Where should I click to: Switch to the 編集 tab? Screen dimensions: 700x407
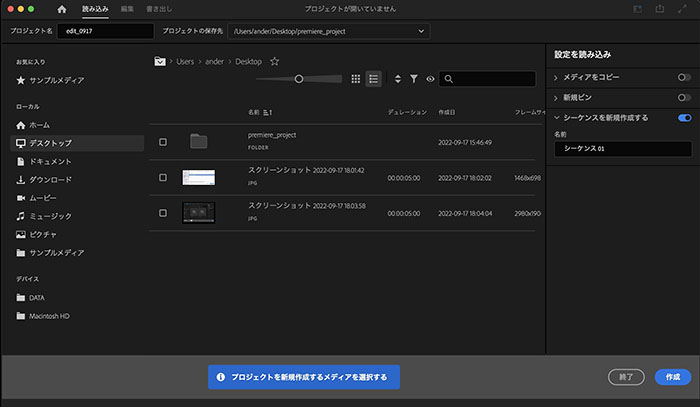tap(127, 9)
